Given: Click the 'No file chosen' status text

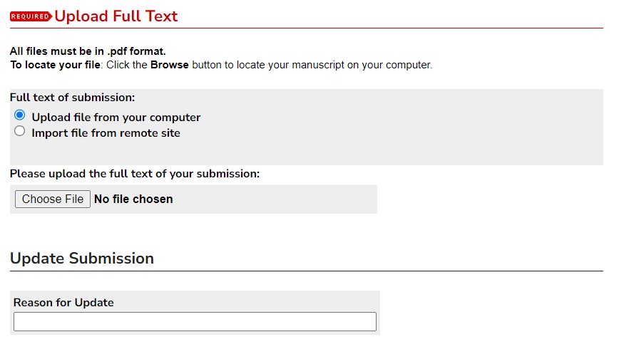Looking at the screenshot, I should tap(133, 199).
